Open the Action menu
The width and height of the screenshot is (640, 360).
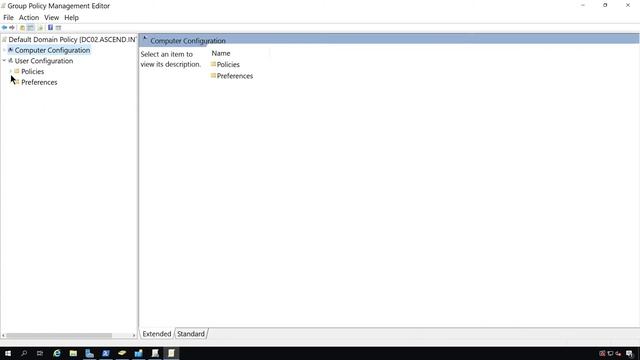[x=29, y=18]
